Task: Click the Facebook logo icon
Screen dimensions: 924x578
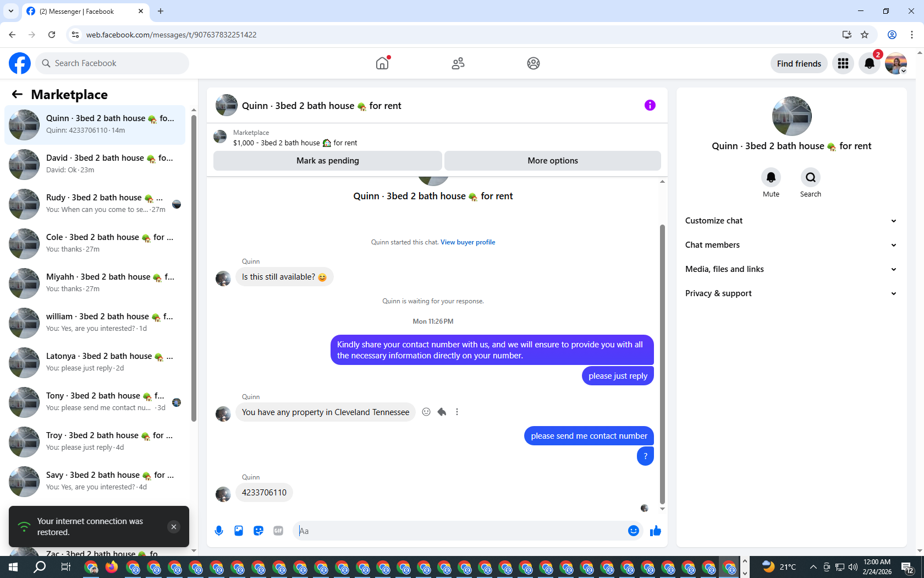Action: click(x=20, y=63)
